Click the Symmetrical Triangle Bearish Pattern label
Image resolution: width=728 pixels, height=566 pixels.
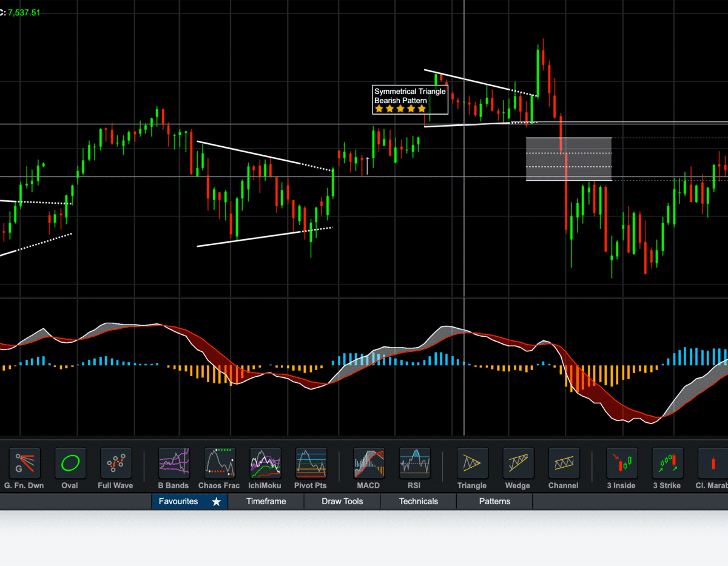pyautogui.click(x=410, y=99)
